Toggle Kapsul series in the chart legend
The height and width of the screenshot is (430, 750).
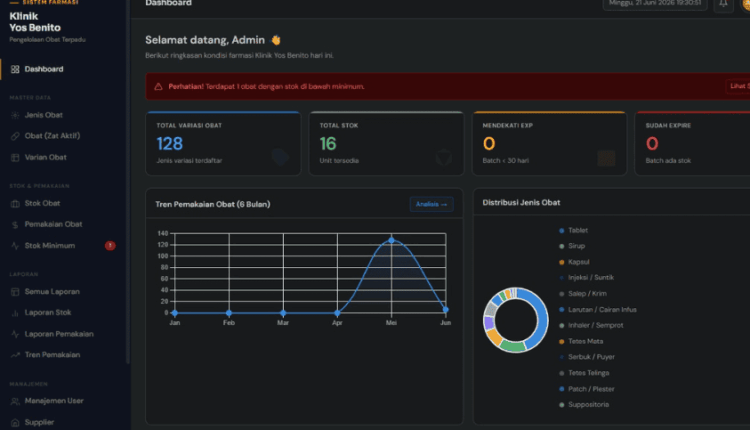coord(574,262)
